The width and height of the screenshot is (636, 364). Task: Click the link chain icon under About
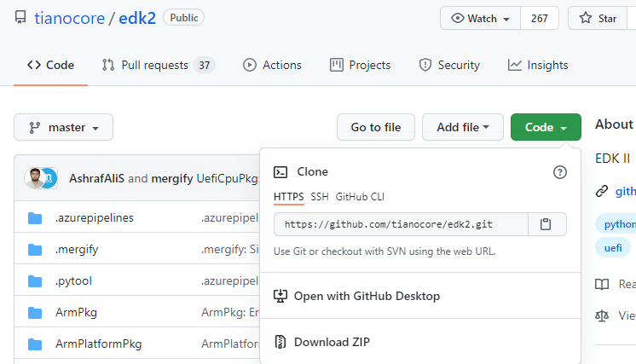[602, 191]
